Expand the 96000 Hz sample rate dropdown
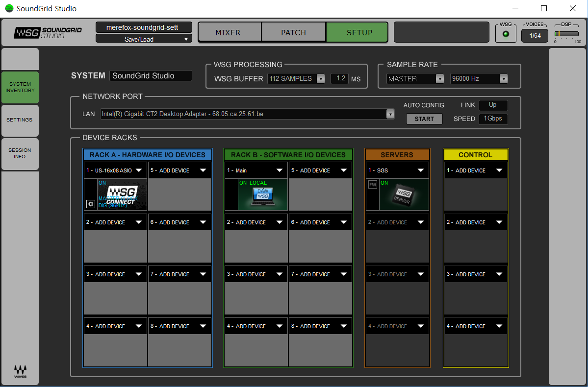588x387 pixels. click(479, 79)
